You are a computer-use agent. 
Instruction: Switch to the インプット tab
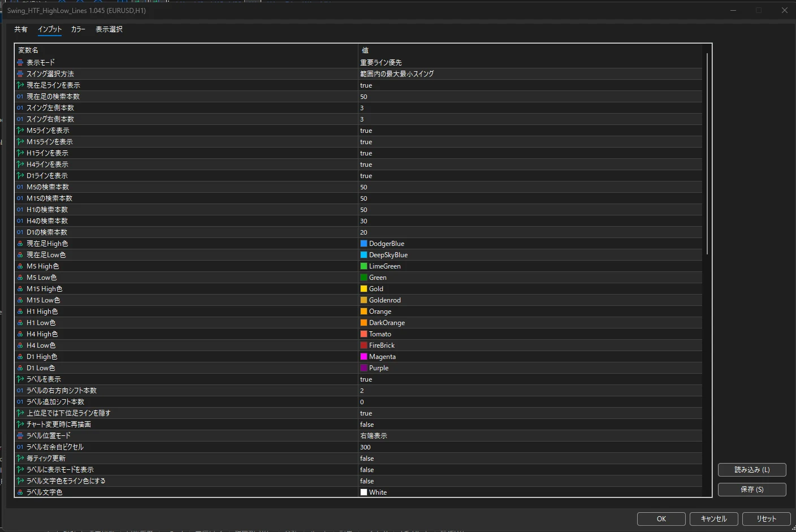[50, 29]
